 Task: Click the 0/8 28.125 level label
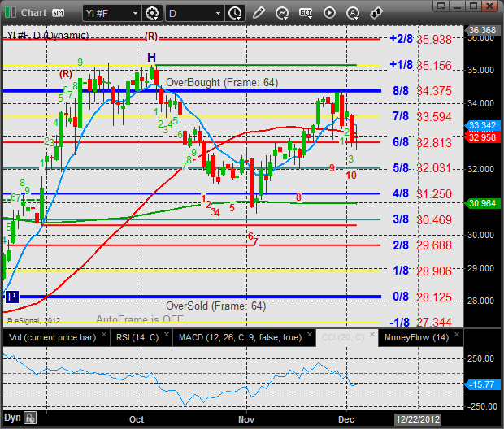tap(422, 297)
